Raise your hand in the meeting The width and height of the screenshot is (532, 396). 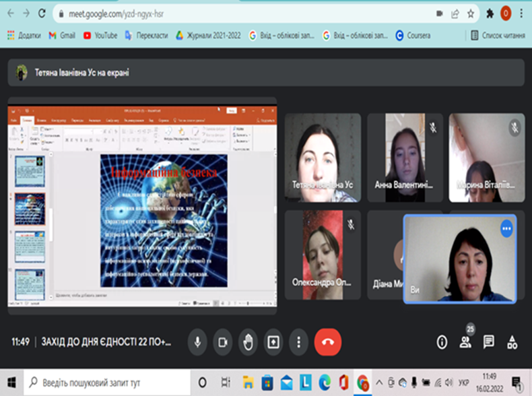(247, 341)
